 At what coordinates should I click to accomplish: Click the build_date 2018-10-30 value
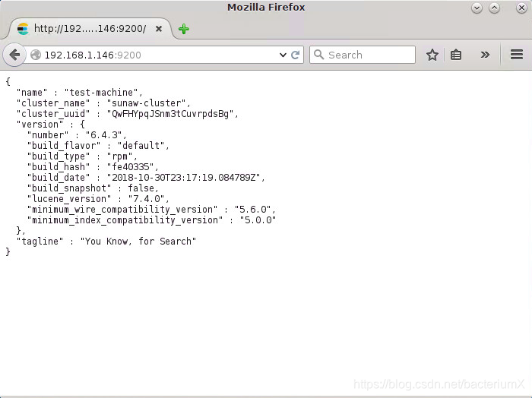pos(183,178)
